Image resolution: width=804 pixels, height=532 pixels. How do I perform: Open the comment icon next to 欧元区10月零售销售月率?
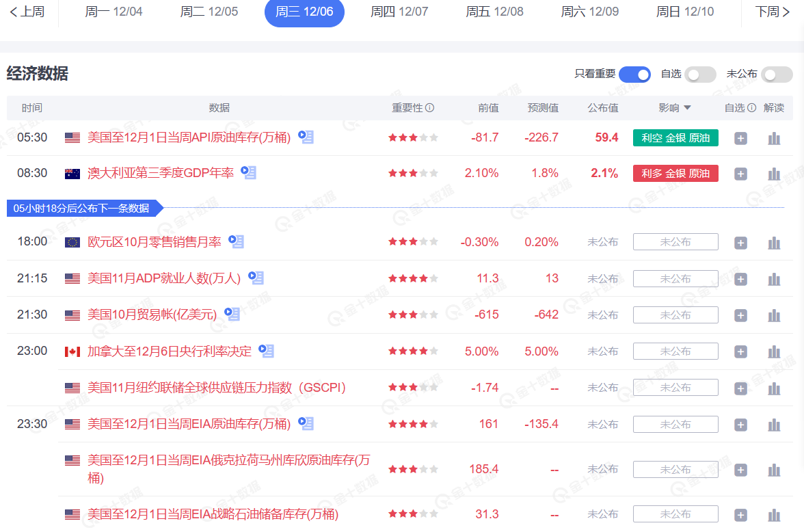(x=236, y=241)
